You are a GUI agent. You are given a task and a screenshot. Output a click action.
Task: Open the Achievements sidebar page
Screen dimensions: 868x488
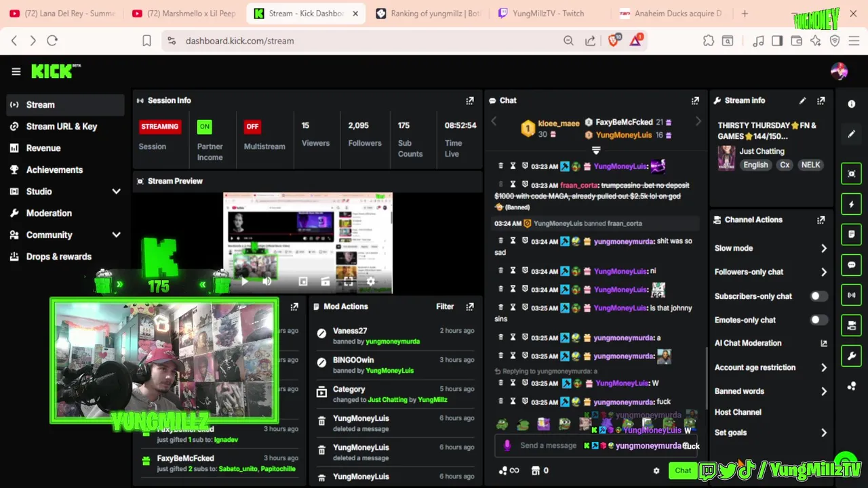click(65, 169)
